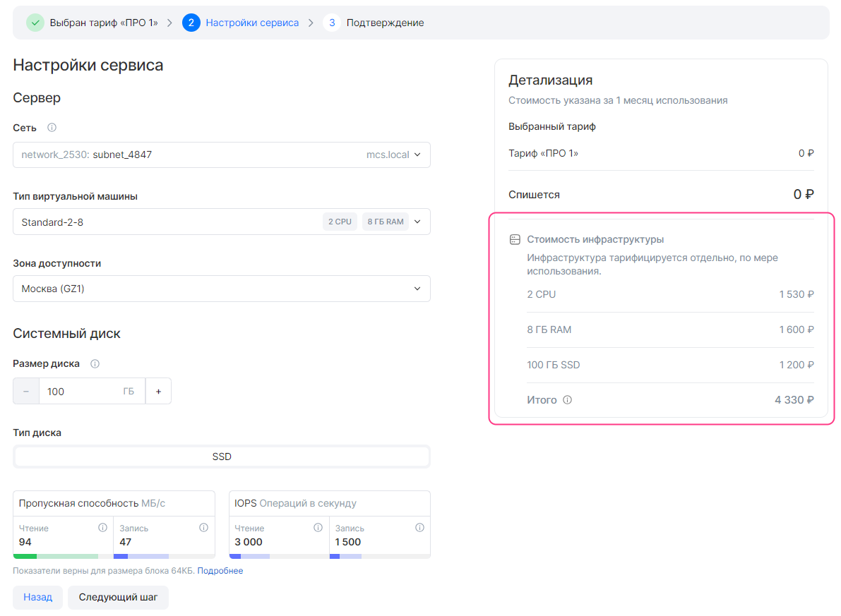Click the disk size input field
This screenshot has height=616, width=841.
coord(93,392)
